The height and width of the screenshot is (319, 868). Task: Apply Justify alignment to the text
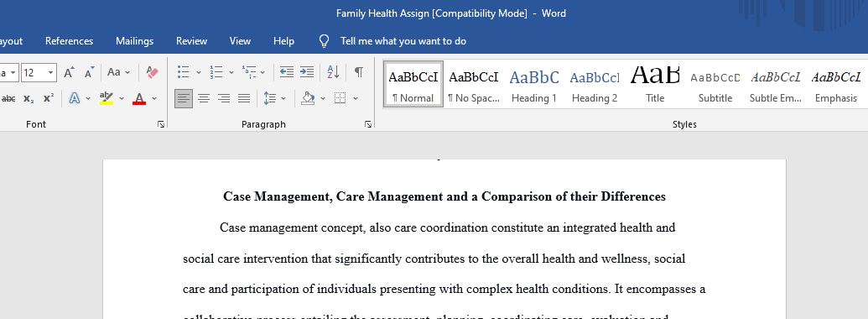pos(243,98)
